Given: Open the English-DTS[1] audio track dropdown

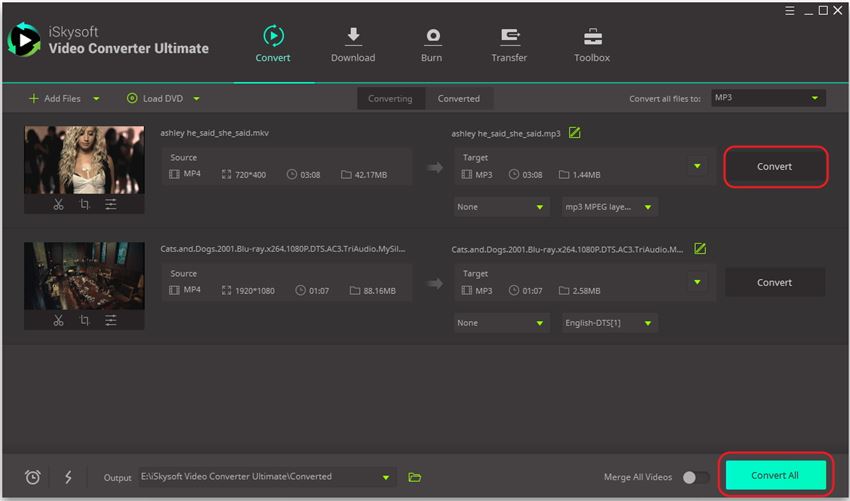Looking at the screenshot, I should 609,323.
